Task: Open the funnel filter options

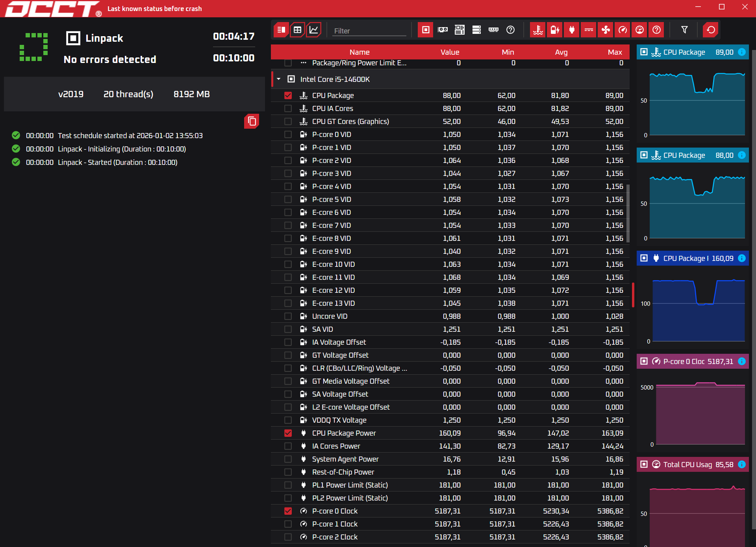Action: point(684,30)
